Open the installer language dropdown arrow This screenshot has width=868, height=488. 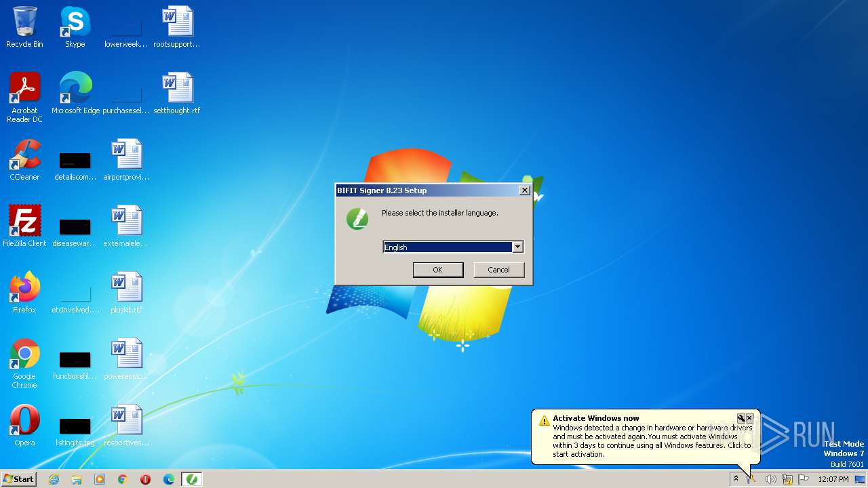[x=517, y=247]
